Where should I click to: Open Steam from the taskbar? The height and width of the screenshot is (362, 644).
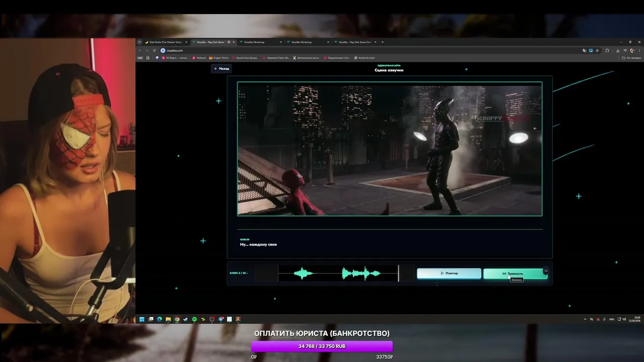coord(186,319)
